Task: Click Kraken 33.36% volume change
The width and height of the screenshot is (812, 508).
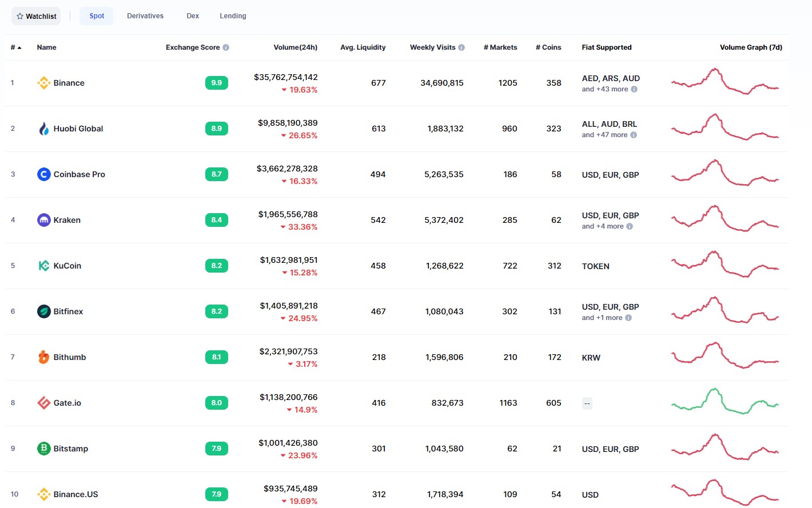Action: tap(299, 227)
